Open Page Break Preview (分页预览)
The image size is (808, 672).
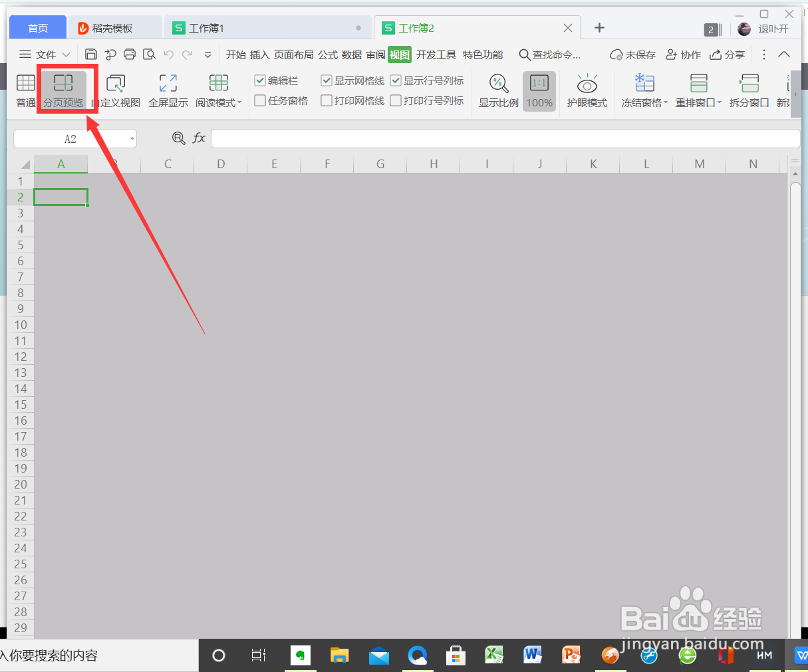[x=64, y=90]
